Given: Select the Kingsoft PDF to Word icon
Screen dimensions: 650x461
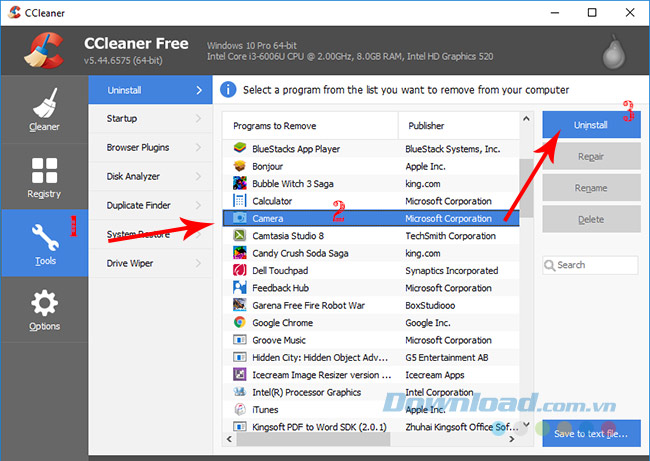Looking at the screenshot, I should coord(240,427).
